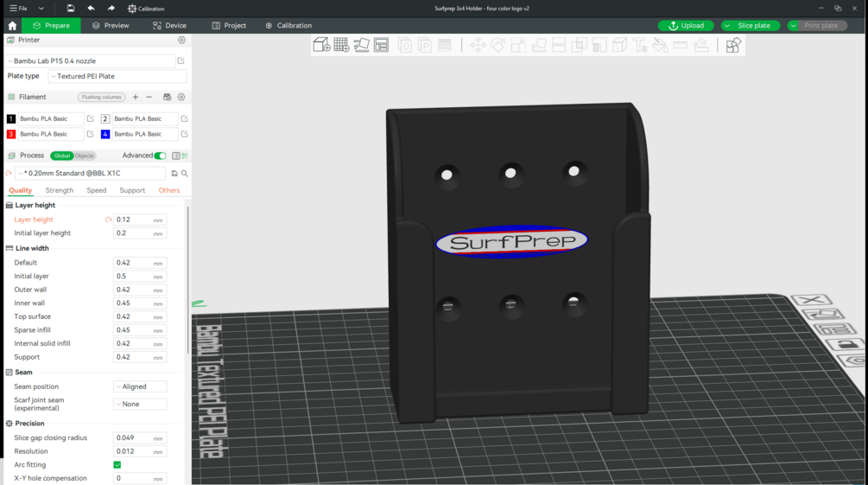The image size is (868, 485).
Task: Click the Undo arrow in title bar
Action: (x=91, y=9)
